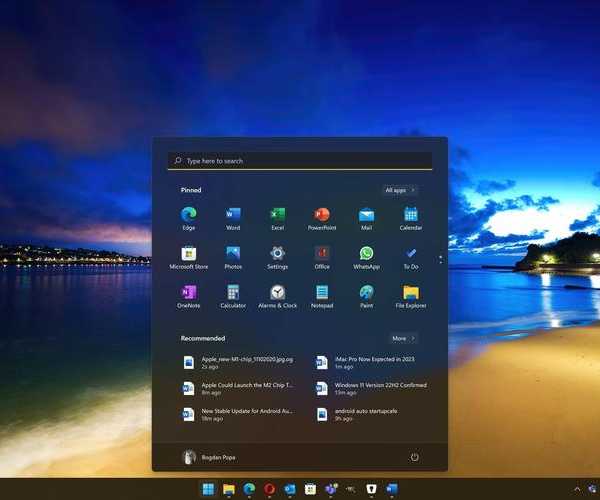Click the Windows Start button on taskbar
600x500 pixels.
[208, 489]
